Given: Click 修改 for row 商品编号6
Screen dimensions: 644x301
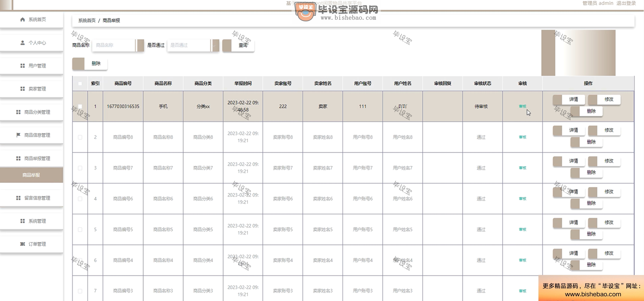Looking at the screenshot, I should coord(604,192).
